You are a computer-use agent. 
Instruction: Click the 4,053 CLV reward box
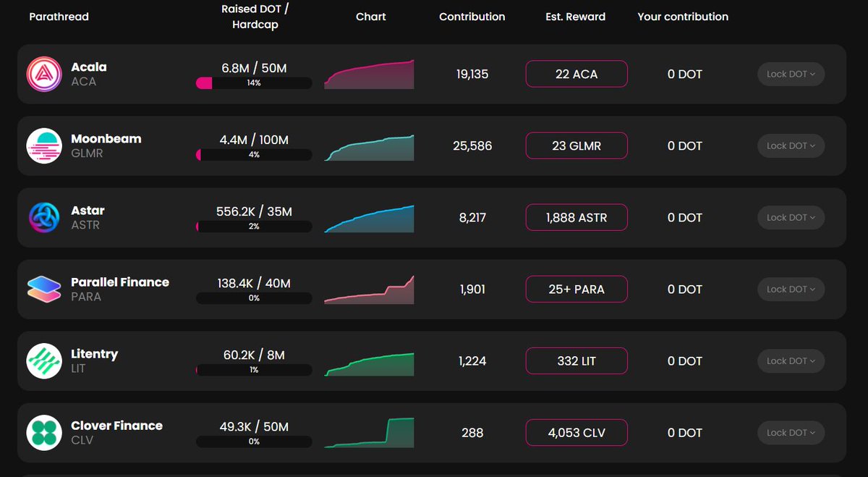pos(576,432)
